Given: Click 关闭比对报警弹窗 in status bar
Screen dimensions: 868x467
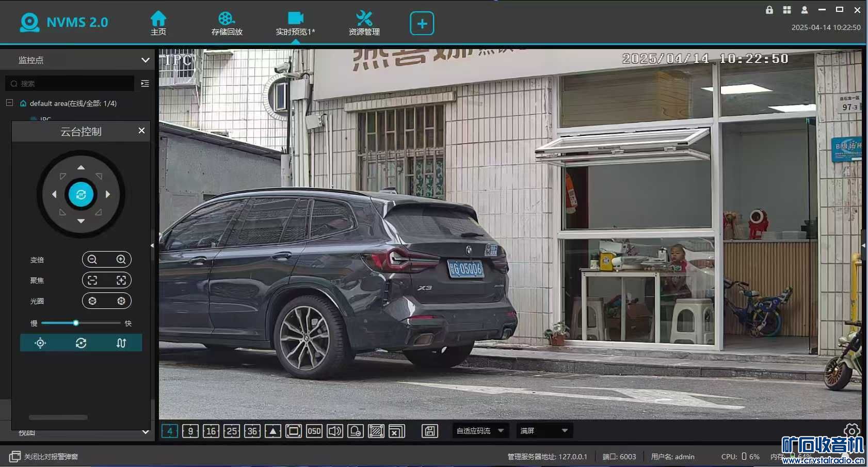Looking at the screenshot, I should (x=44, y=457).
